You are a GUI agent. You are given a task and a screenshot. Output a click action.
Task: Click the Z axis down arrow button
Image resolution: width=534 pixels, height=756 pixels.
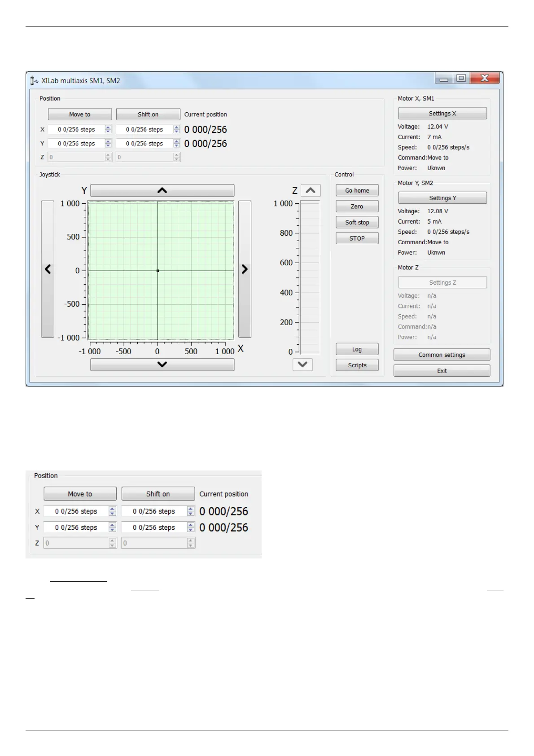302,365
